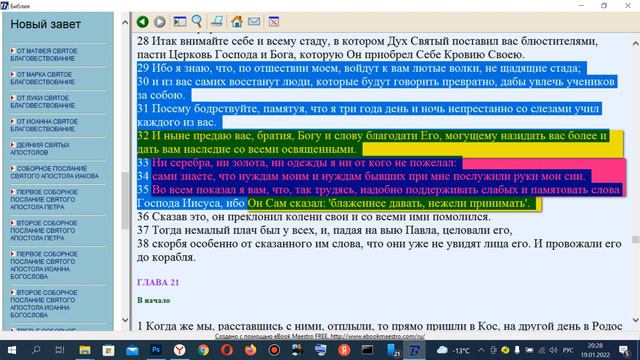
Task: Click the volume speaker tray icon
Action: [x=553, y=350]
